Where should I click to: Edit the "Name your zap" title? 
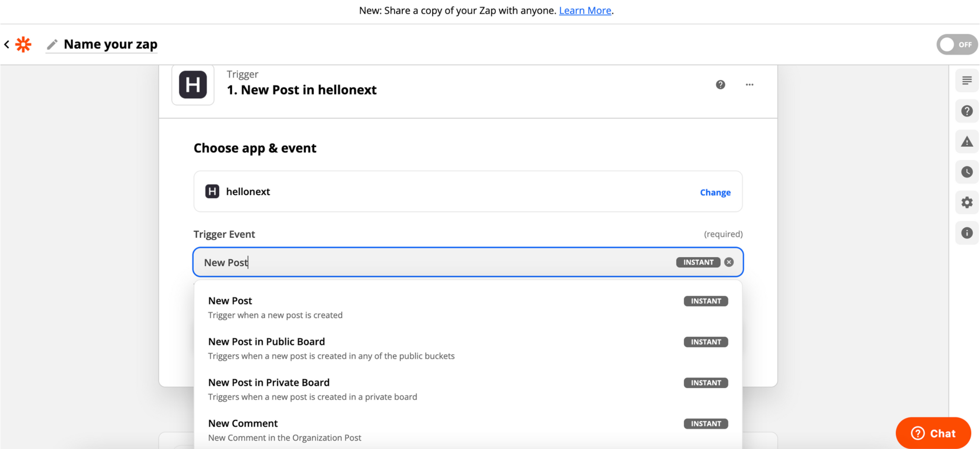click(110, 44)
